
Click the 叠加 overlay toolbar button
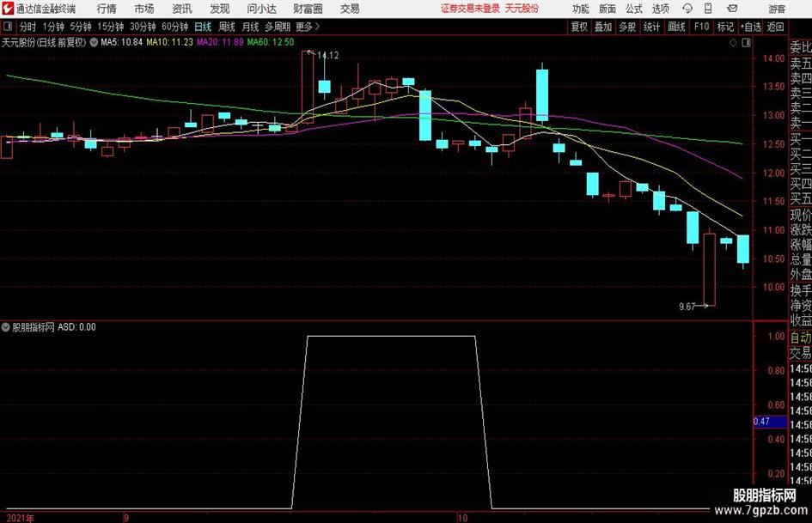pyautogui.click(x=603, y=27)
